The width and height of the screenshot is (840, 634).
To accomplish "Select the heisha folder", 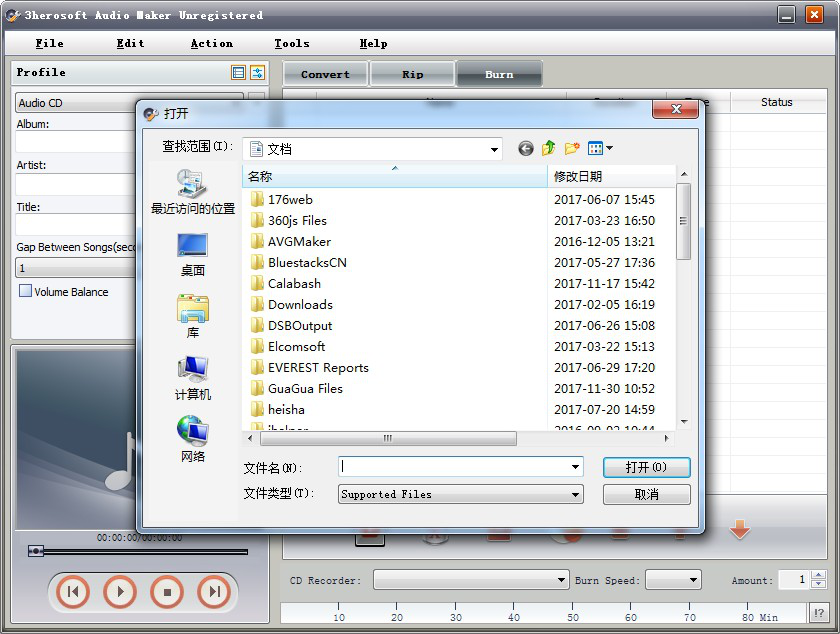I will click(286, 409).
